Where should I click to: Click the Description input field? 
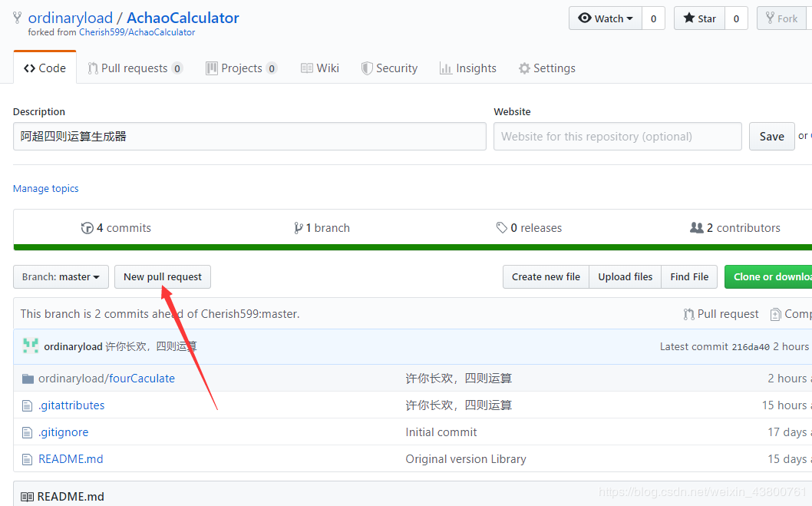click(x=249, y=136)
